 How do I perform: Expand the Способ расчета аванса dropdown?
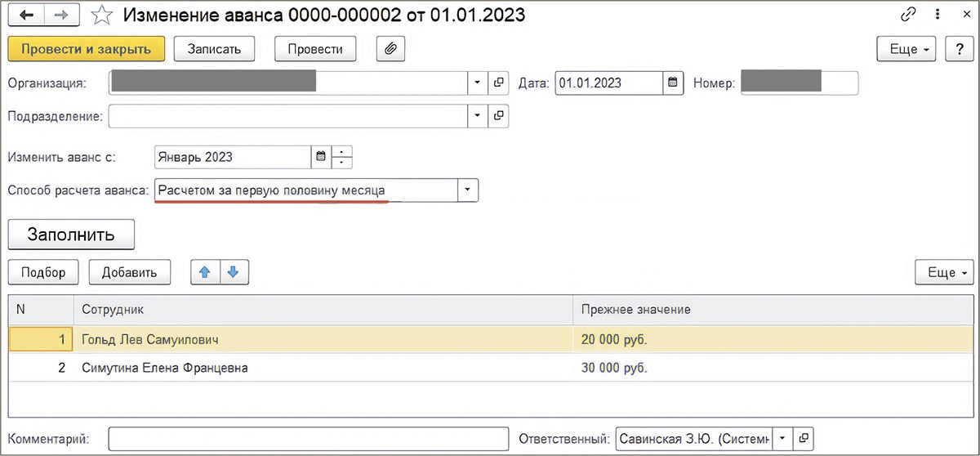(467, 190)
